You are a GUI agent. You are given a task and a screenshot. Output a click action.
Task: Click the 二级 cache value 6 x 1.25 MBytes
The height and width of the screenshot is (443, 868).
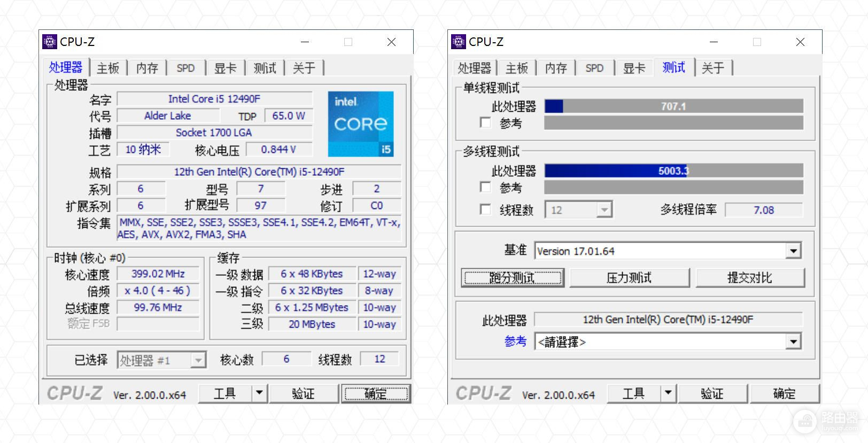[x=312, y=308]
